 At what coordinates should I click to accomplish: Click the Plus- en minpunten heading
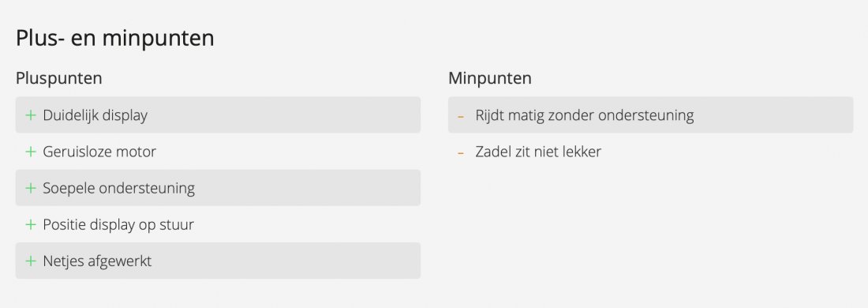[x=114, y=39]
